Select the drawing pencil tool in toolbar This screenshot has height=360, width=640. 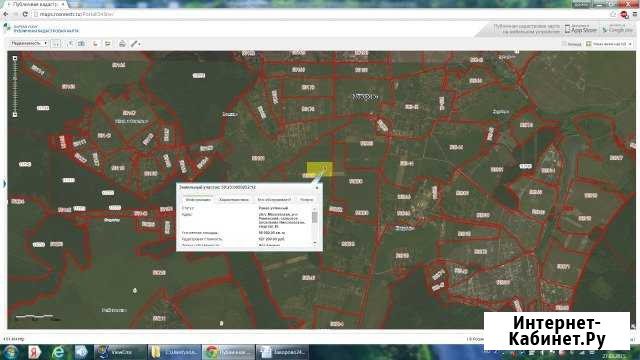click(x=134, y=44)
